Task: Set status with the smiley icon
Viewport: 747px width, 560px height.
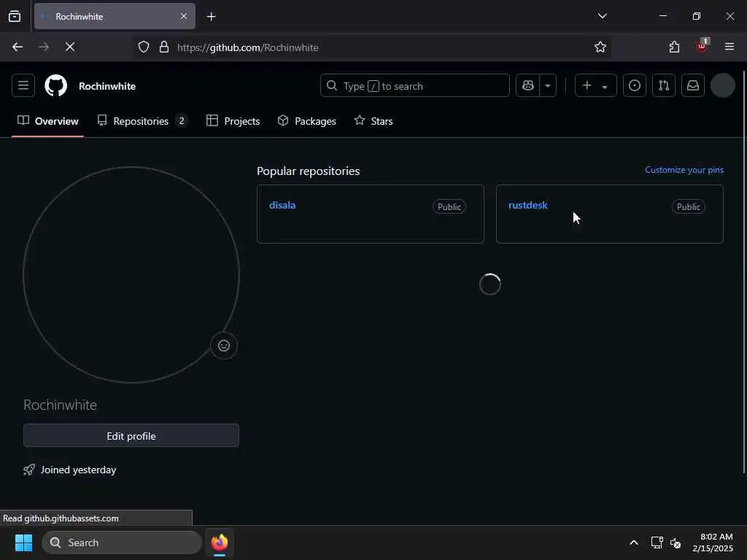Action: (x=224, y=346)
